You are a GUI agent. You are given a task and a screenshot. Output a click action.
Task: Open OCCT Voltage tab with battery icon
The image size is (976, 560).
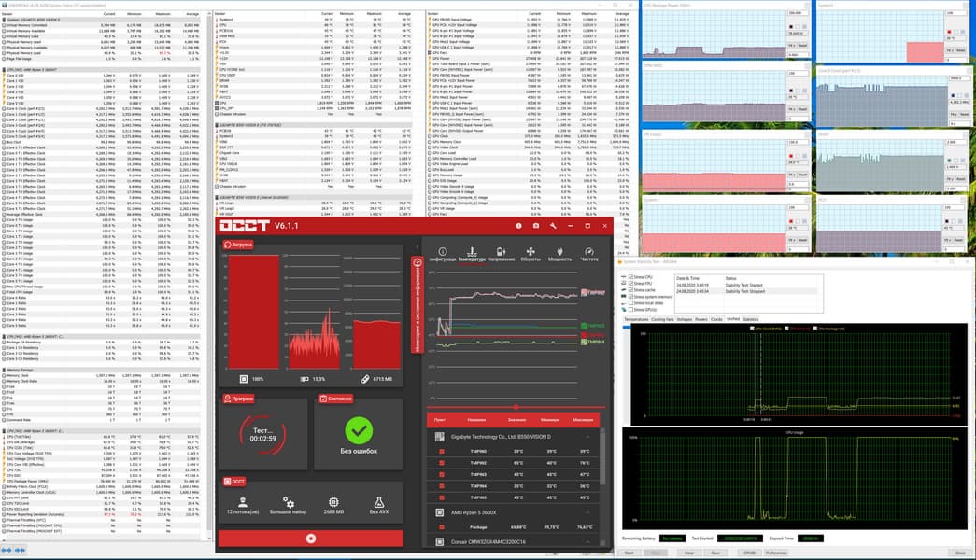pos(501,254)
